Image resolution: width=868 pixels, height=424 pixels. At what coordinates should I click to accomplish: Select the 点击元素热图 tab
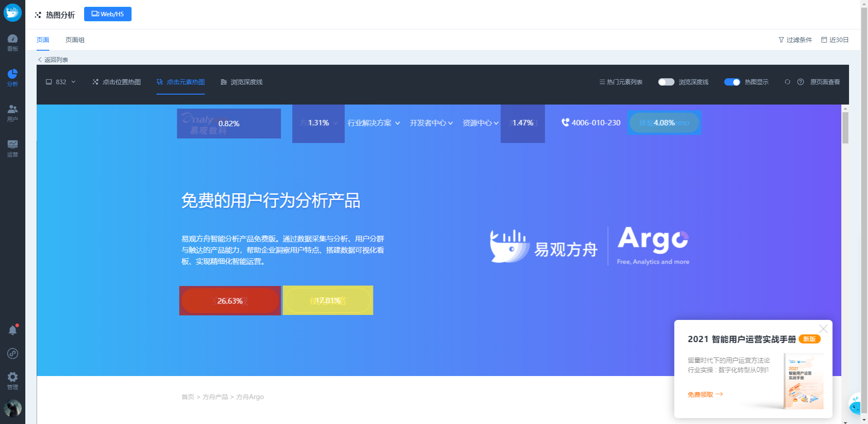(180, 82)
